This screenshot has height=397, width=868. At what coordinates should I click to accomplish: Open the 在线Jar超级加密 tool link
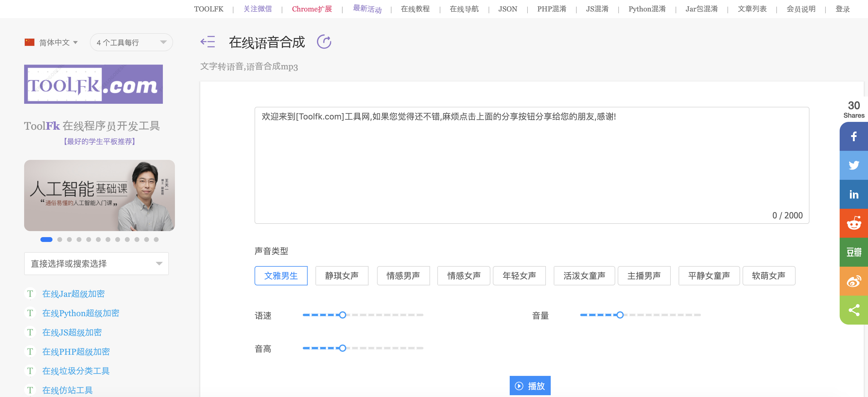(x=73, y=294)
